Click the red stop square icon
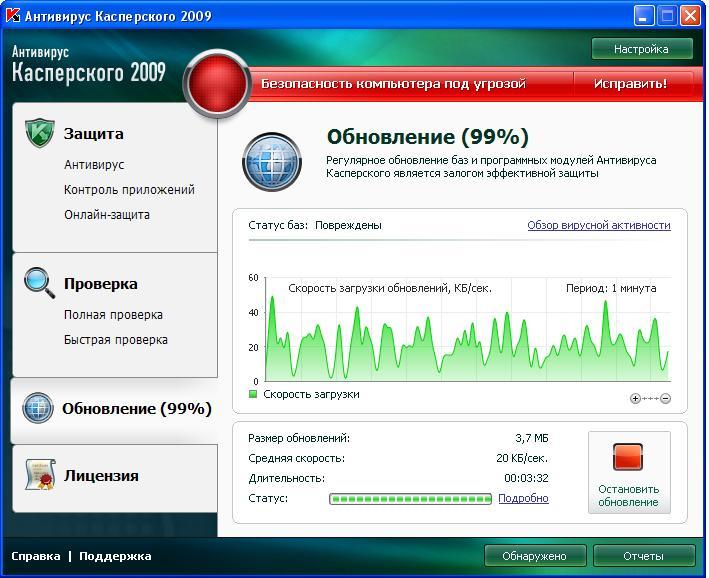 (628, 457)
